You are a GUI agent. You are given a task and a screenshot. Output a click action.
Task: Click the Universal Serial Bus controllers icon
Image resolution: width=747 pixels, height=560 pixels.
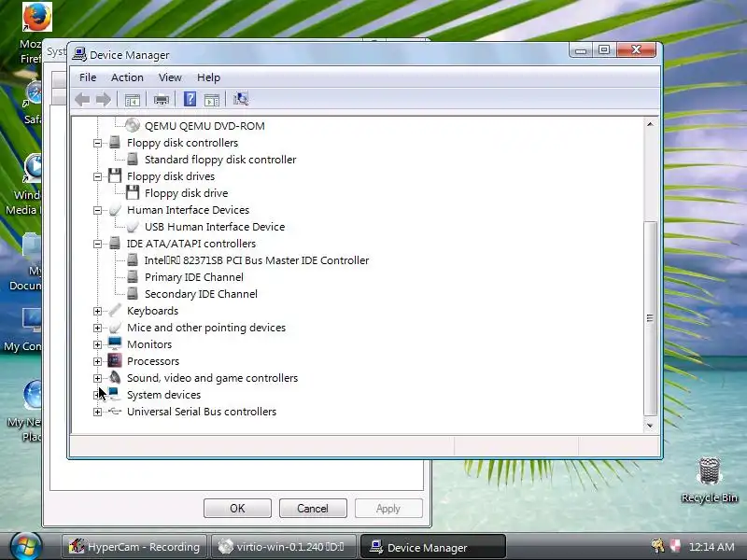tap(114, 411)
